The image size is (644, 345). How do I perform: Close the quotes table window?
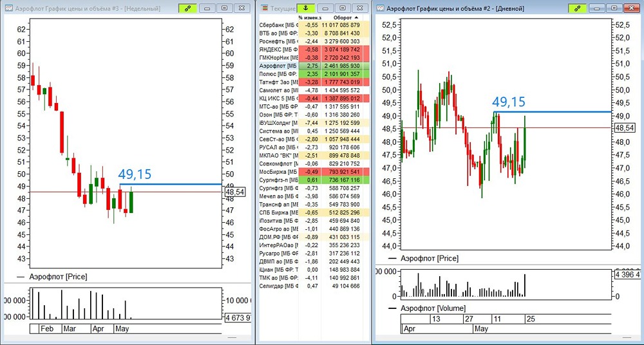359,8
